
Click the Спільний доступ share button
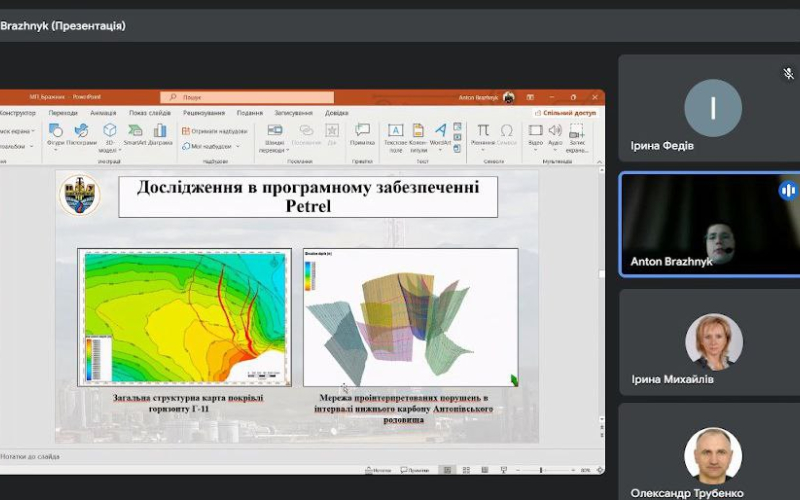(x=565, y=113)
